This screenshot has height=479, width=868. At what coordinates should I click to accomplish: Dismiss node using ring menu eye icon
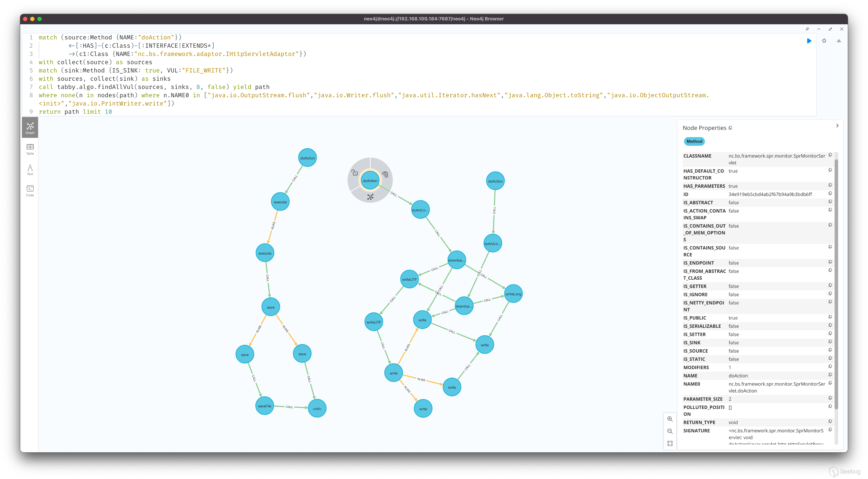point(386,174)
